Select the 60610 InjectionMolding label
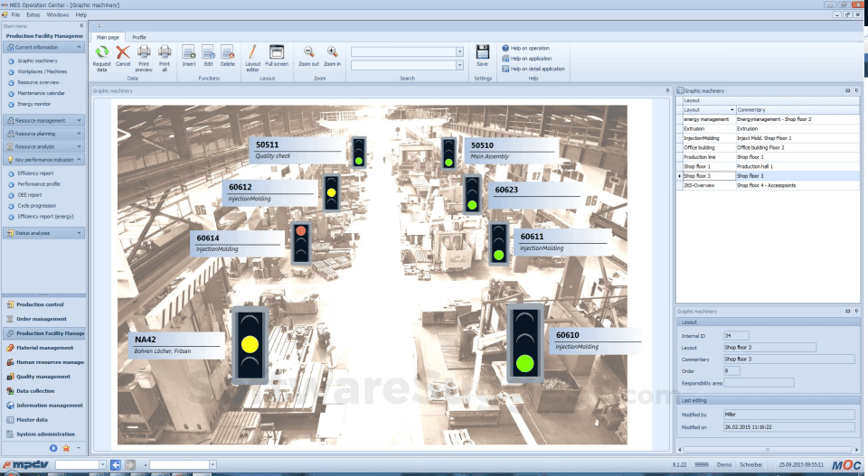The image size is (868, 476). [x=598, y=341]
